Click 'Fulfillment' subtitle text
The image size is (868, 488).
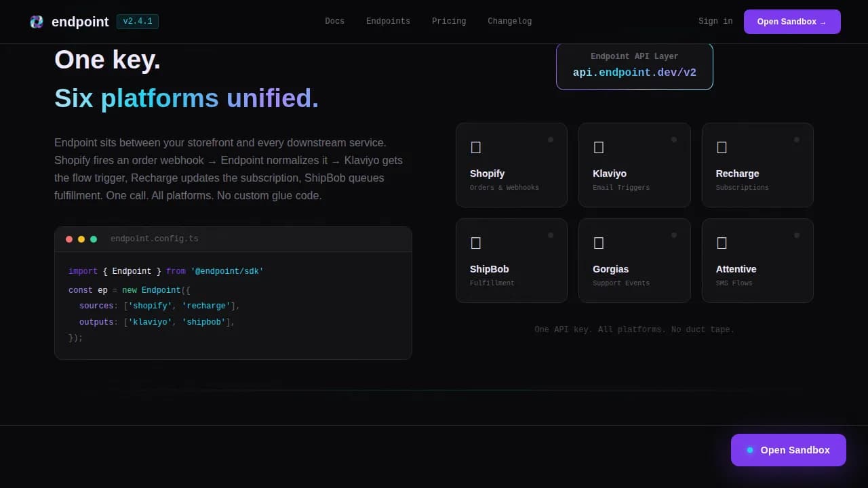[x=492, y=283]
